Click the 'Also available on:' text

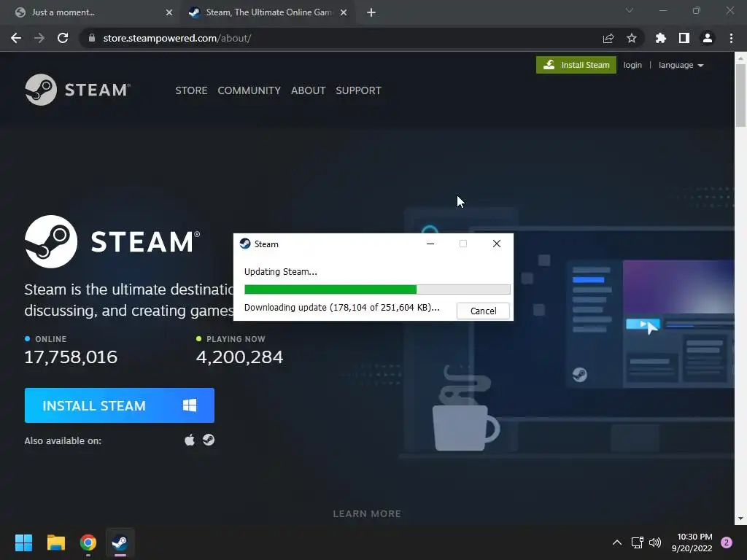coord(63,441)
